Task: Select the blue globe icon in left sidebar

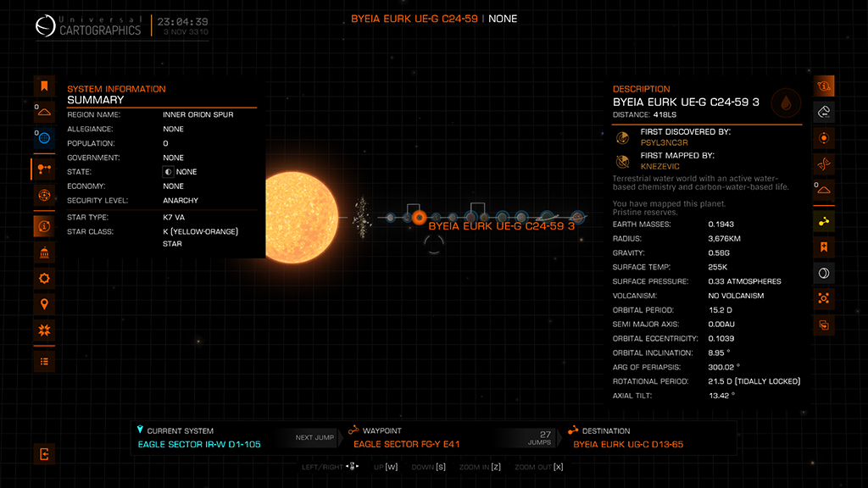Action: click(x=44, y=138)
